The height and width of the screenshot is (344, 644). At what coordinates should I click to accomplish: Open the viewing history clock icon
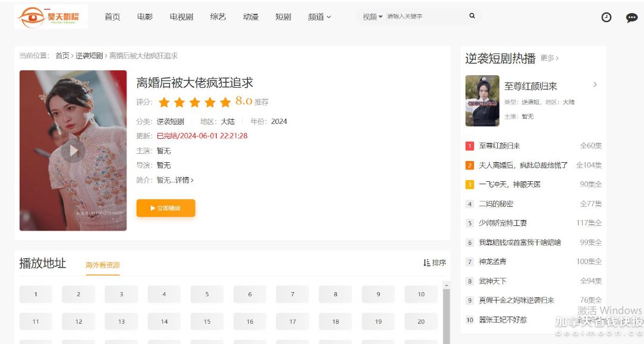pos(606,17)
